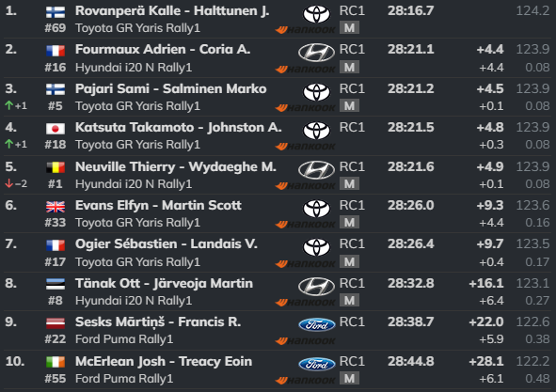
Task: Click the red down arrow under position 5
Action: click(9, 183)
